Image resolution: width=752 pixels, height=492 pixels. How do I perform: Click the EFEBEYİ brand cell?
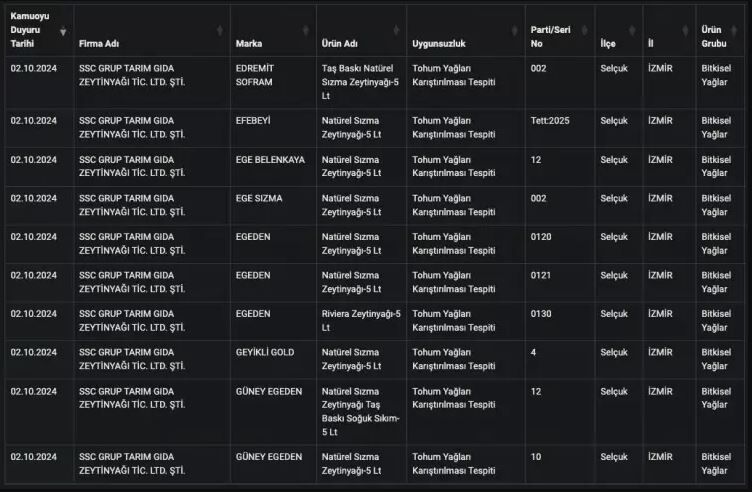253,121
